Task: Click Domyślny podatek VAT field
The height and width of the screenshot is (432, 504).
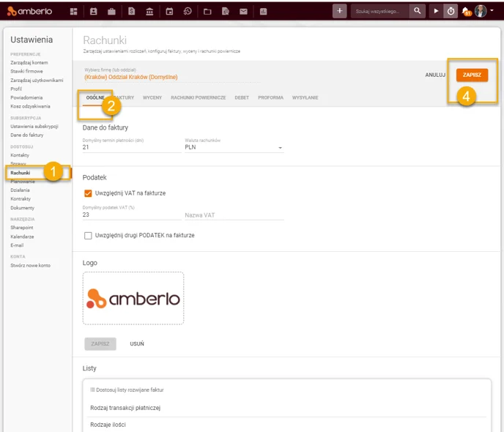Action: tap(132, 215)
